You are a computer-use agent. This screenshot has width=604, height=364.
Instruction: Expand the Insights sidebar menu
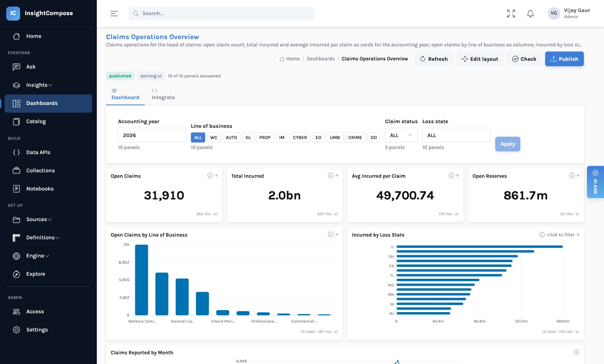coord(50,85)
